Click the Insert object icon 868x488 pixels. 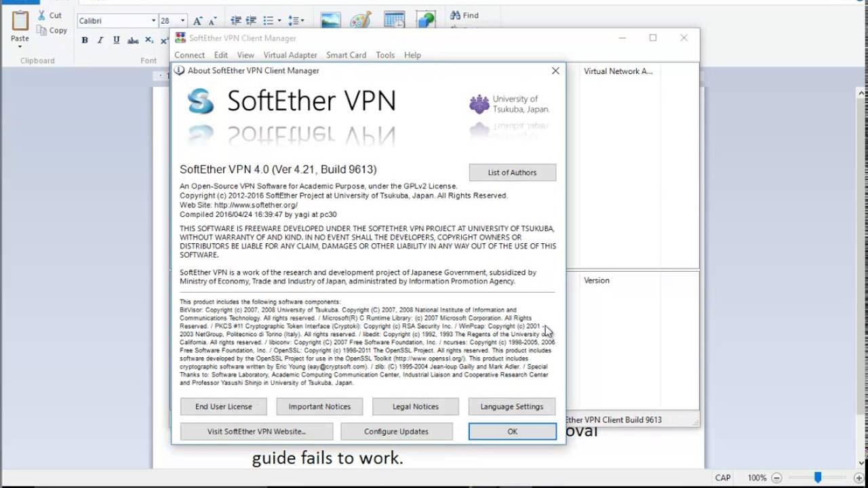tap(426, 20)
